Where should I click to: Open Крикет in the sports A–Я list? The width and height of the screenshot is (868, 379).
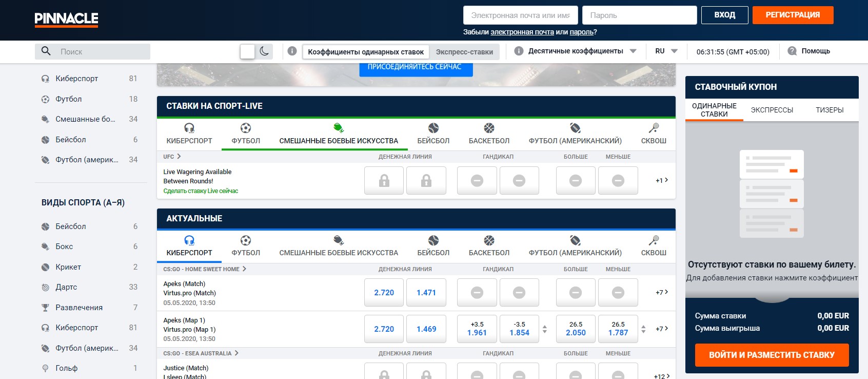pos(89,267)
